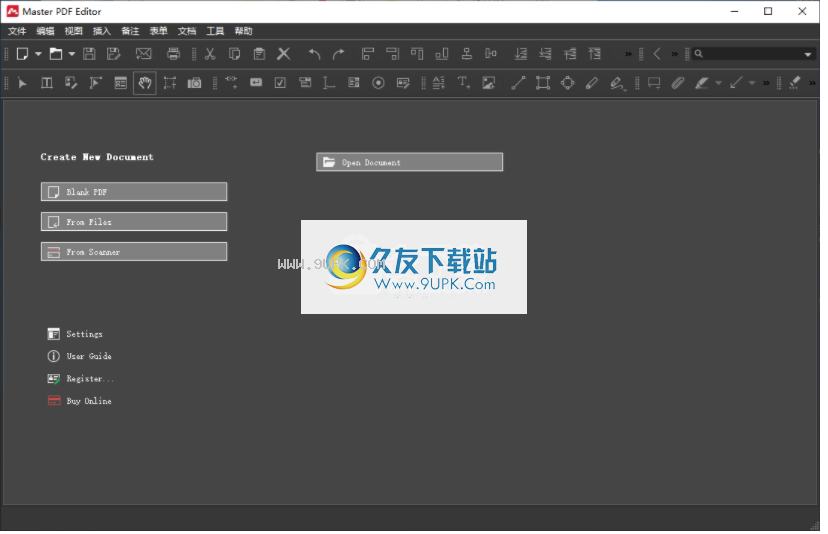The width and height of the screenshot is (828, 534).
Task: Click the Print icon
Action: click(x=173, y=54)
